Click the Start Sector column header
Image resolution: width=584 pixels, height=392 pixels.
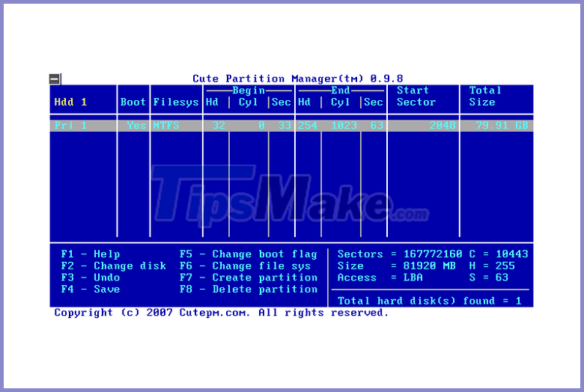click(x=416, y=96)
